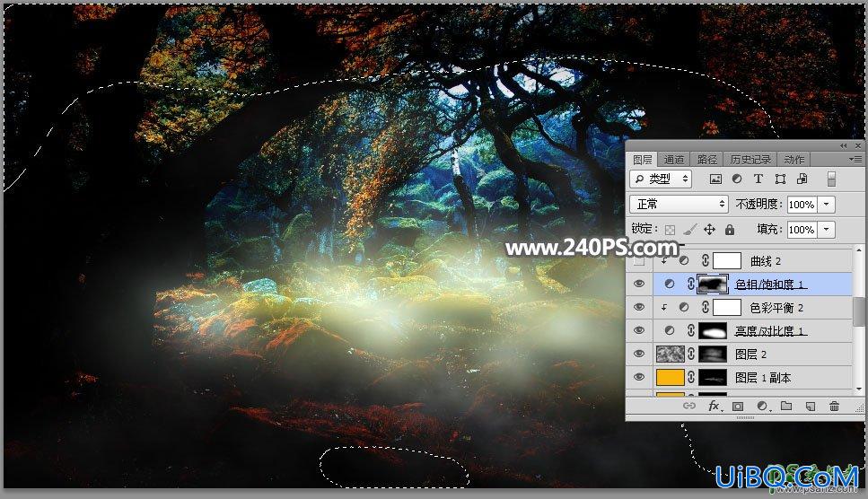
Task: Collapse the panel with double-arrow icon
Action: [843, 146]
